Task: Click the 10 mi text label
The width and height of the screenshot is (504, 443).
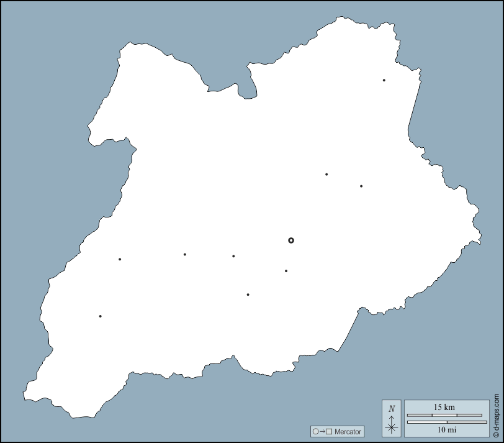Action: pyautogui.click(x=446, y=429)
